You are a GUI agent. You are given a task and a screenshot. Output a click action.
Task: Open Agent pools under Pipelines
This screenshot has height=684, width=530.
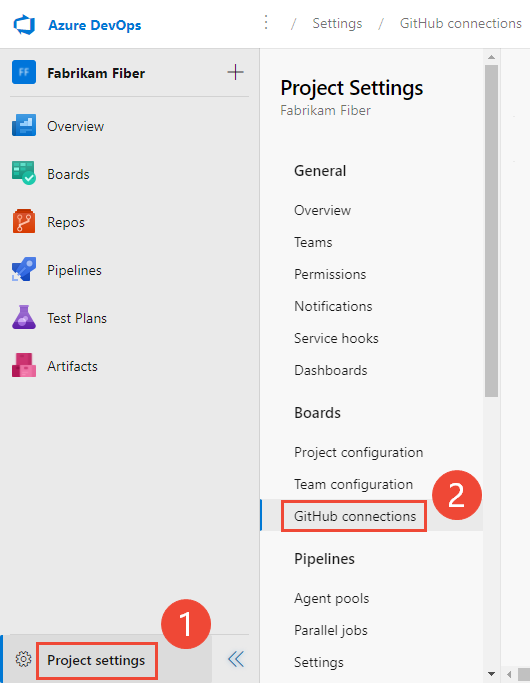[332, 598]
